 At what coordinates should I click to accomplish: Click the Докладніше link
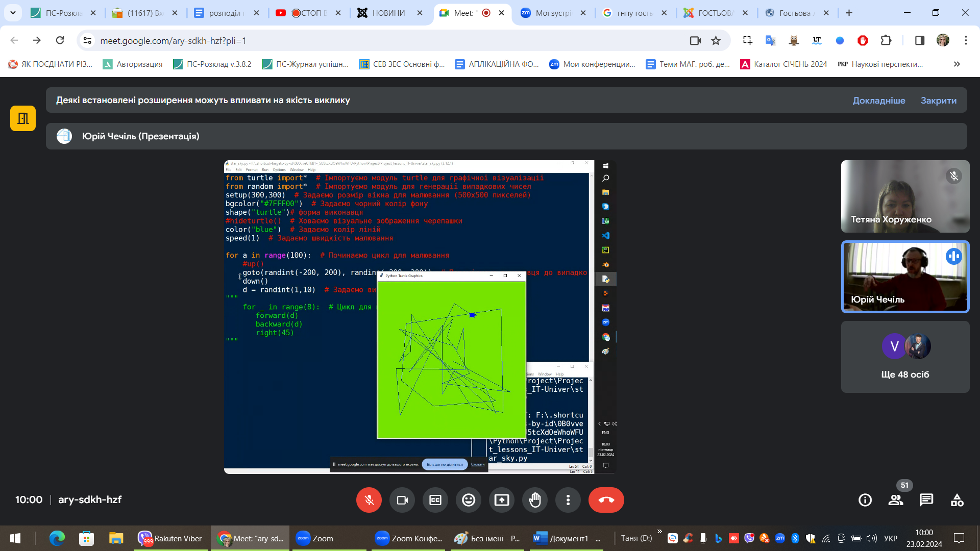(878, 101)
